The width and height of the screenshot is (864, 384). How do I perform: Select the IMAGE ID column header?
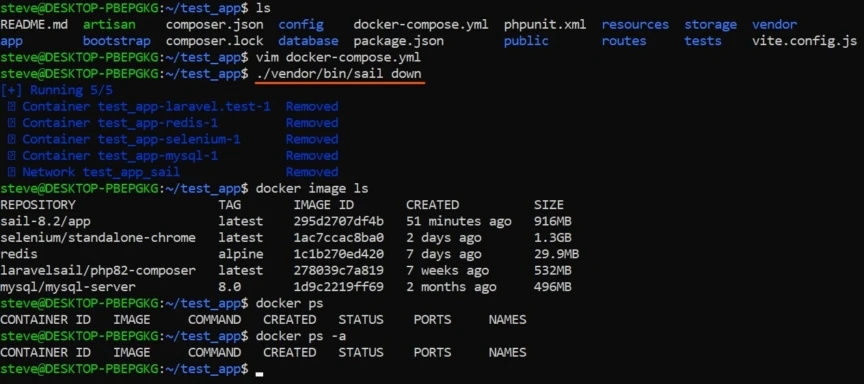(x=323, y=205)
